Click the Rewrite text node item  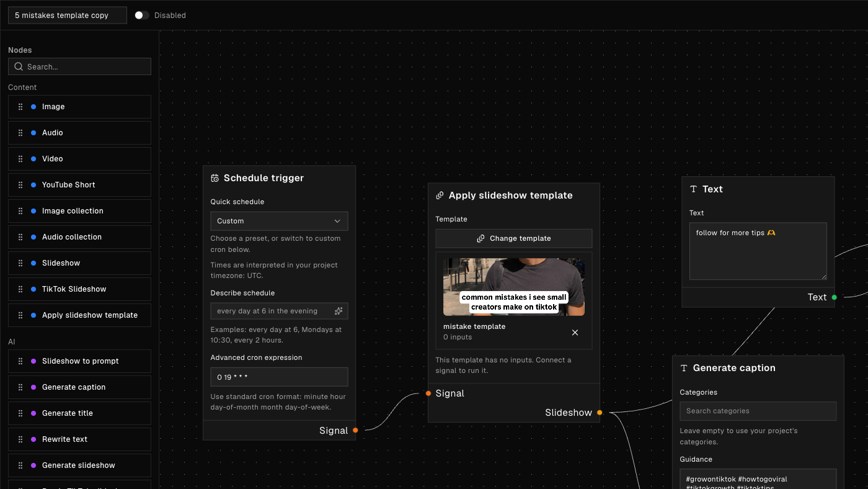(79, 439)
